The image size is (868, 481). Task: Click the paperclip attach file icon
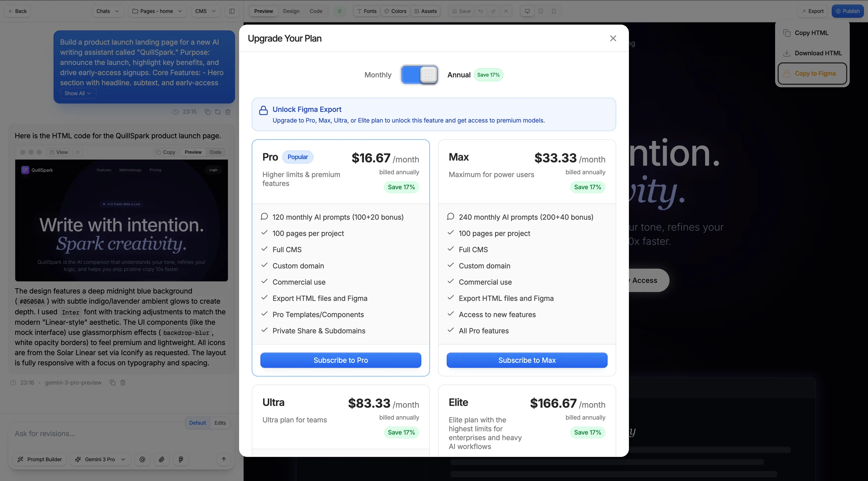coord(162,459)
